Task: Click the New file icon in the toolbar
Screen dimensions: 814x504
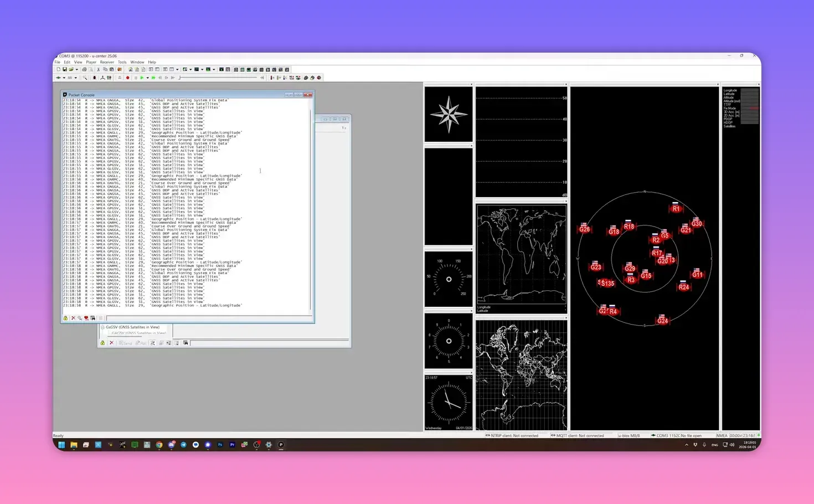Action: [x=58, y=70]
